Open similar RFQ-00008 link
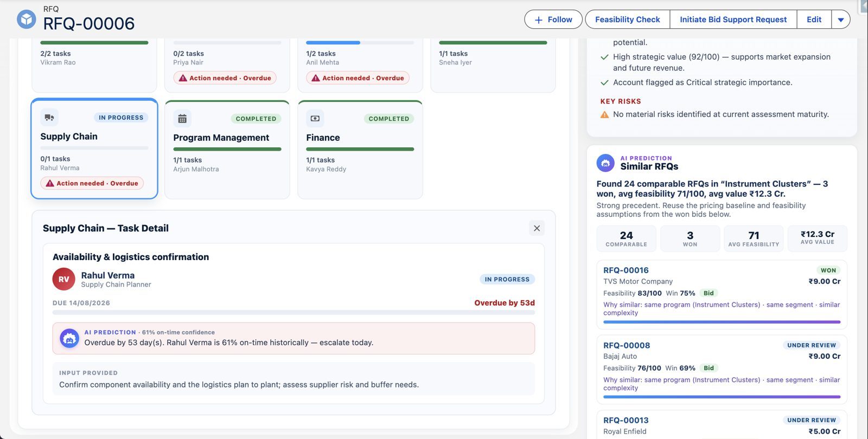This screenshot has height=439, width=868. click(627, 345)
